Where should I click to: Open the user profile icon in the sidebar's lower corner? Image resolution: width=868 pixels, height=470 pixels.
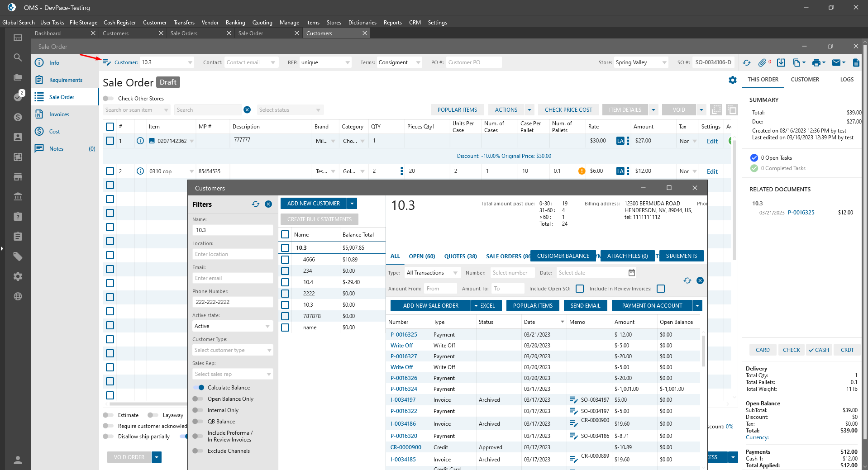click(x=18, y=460)
